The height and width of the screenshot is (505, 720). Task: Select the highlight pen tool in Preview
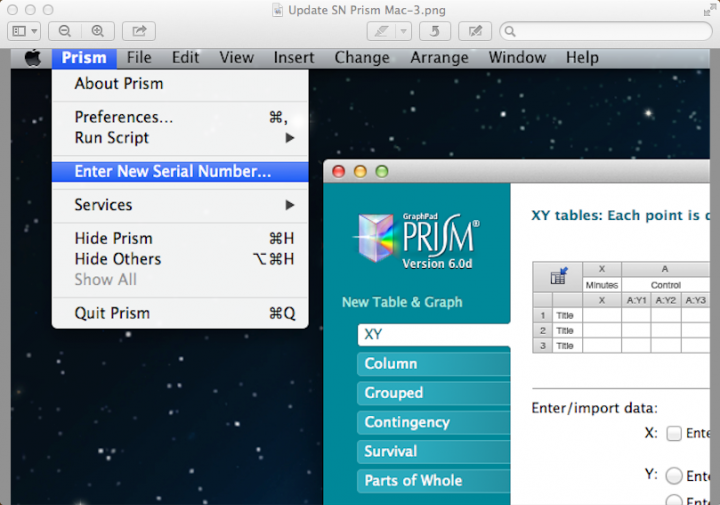(381, 31)
